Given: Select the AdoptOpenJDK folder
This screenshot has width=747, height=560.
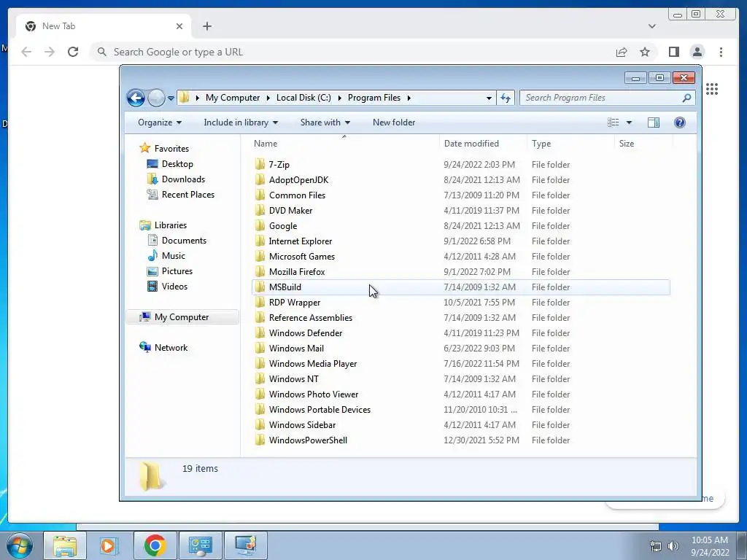Looking at the screenshot, I should tap(298, 180).
